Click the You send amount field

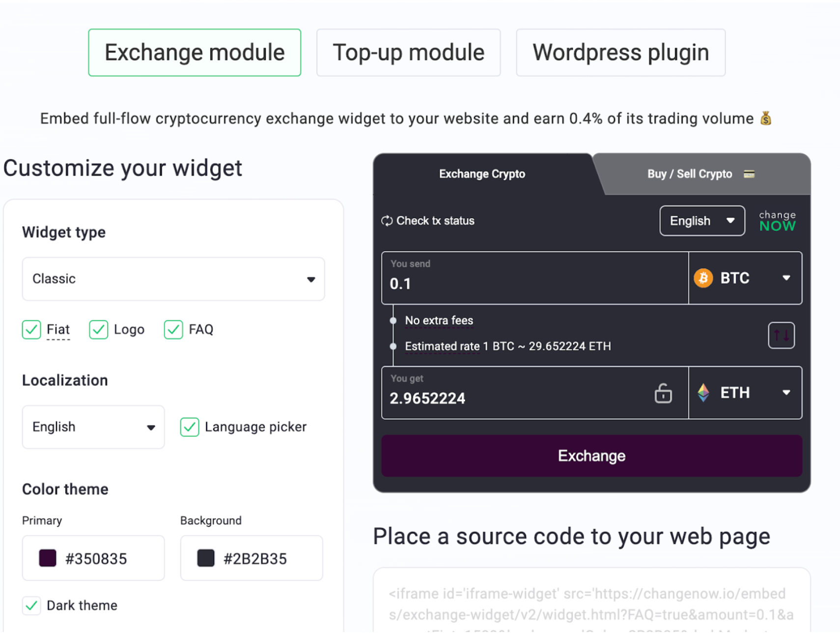click(x=491, y=284)
